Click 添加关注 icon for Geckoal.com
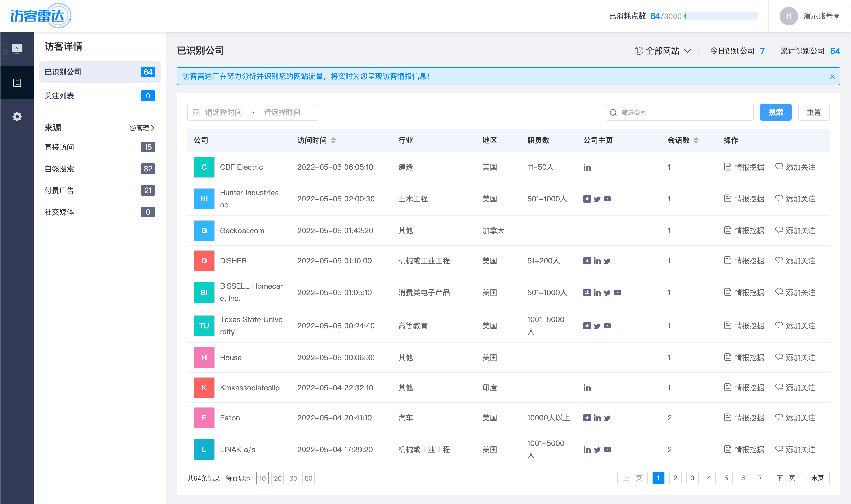 click(x=779, y=230)
